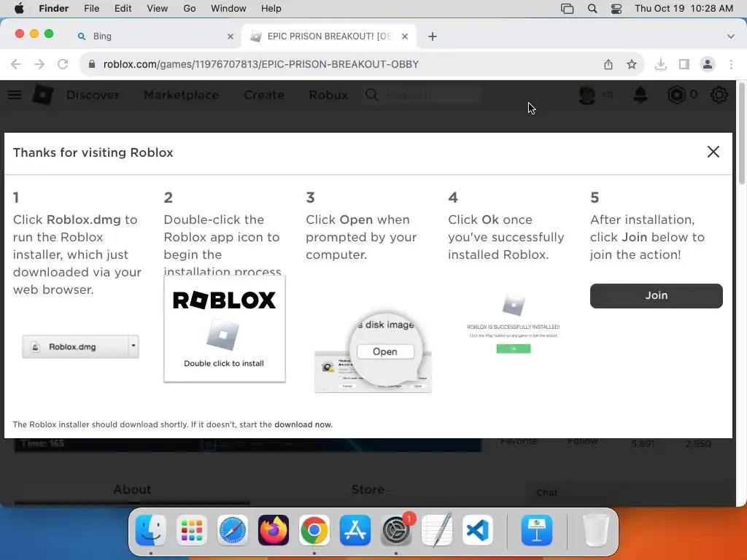The width and height of the screenshot is (747, 560).
Task: Go forward in browser history
Action: click(x=39, y=64)
